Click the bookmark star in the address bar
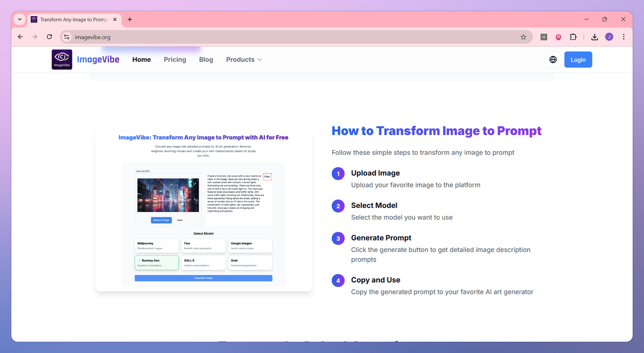 (x=523, y=37)
